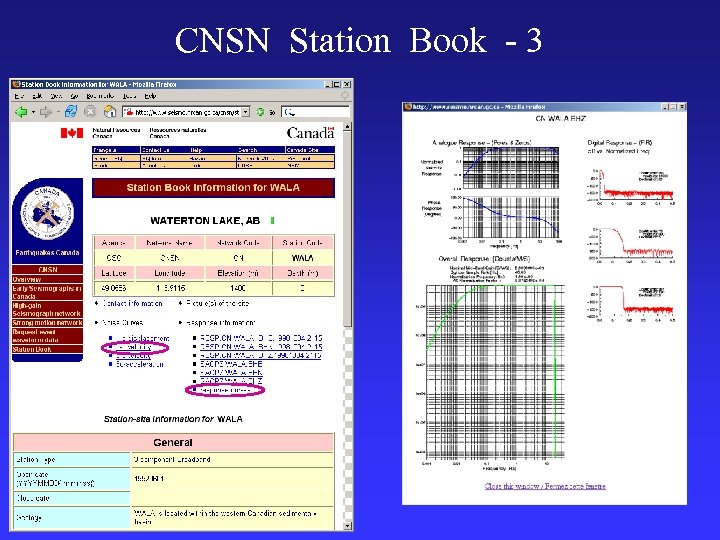This screenshot has height=540, width=720.
Task: Click the scroll up arrow of the page scrollbar
Action: click(348, 127)
